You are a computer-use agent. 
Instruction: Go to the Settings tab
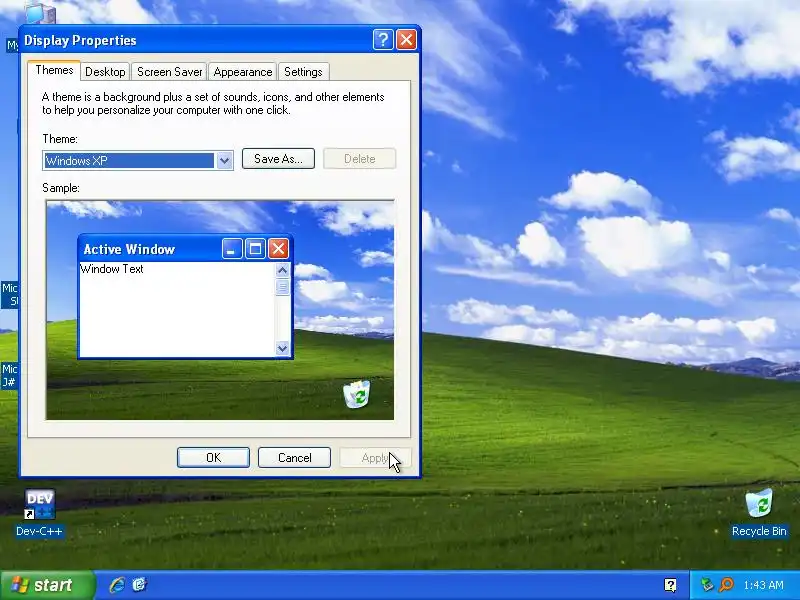click(x=303, y=72)
